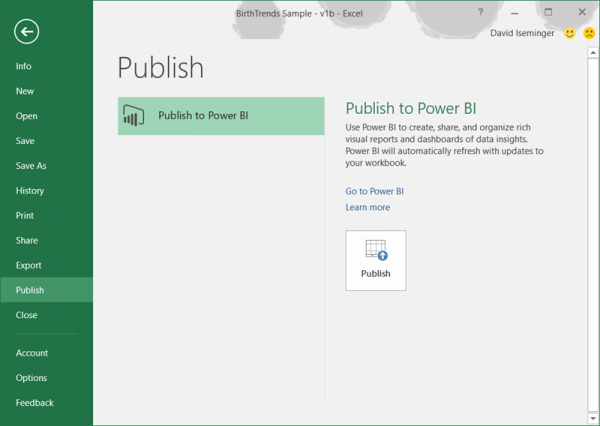Minimize the Excel window
Viewport: 600px width, 426px height.
pyautogui.click(x=514, y=13)
